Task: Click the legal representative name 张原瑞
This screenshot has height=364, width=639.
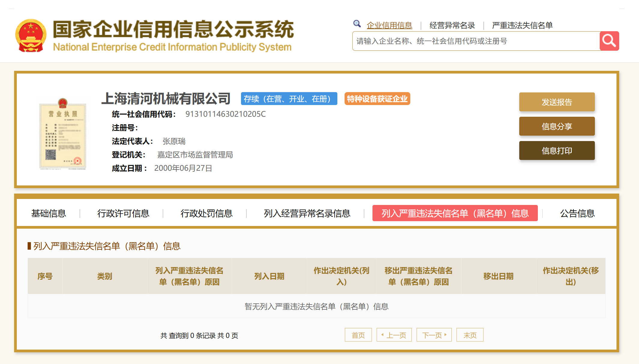Action: point(174,141)
